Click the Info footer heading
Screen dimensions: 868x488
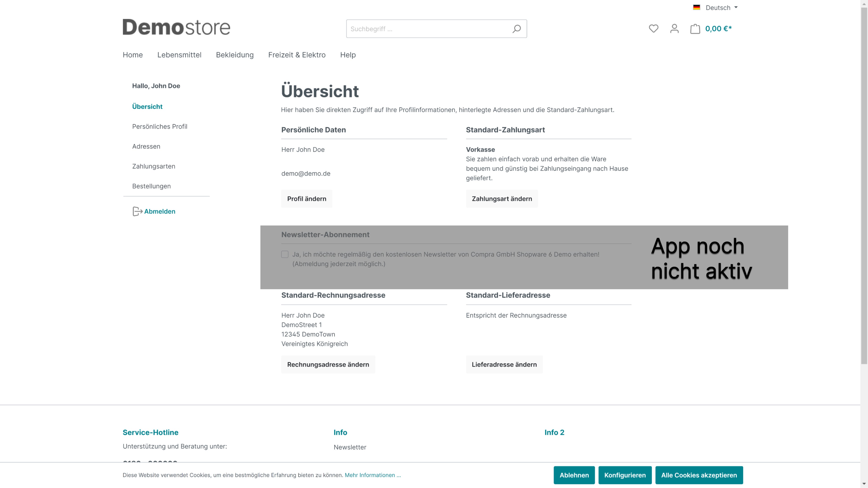click(x=340, y=433)
